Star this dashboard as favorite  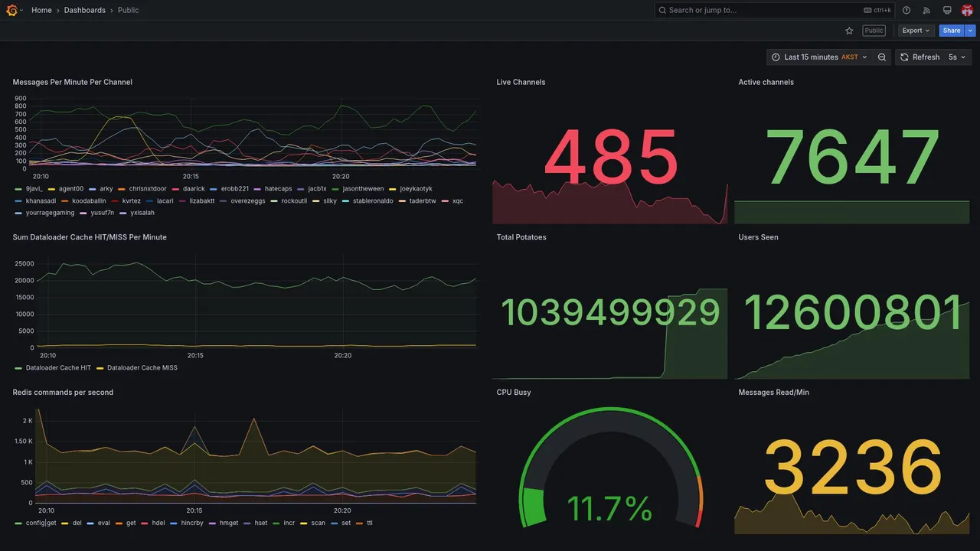(849, 31)
